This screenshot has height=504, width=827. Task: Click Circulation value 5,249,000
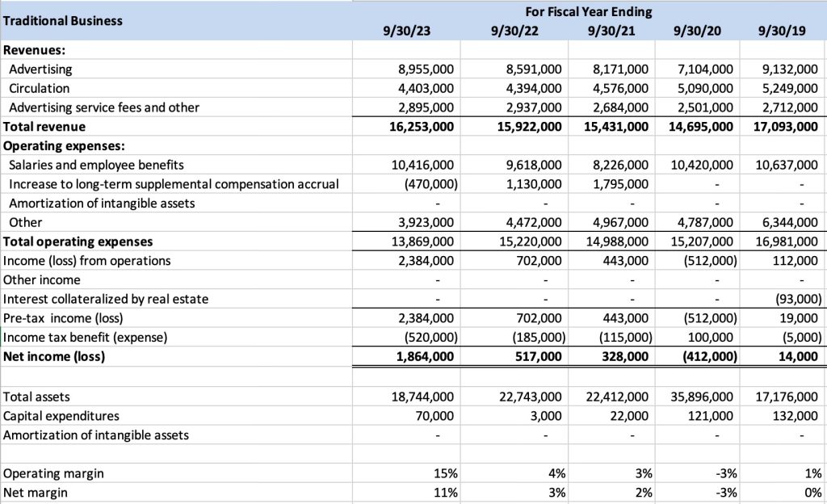(789, 88)
